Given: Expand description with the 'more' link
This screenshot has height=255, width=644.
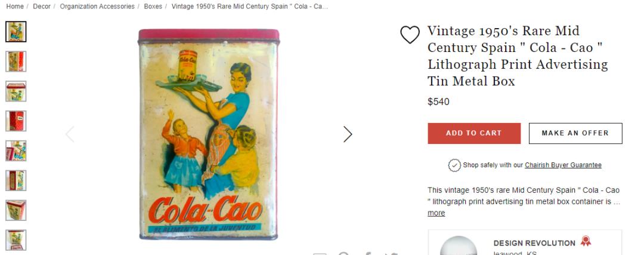Looking at the screenshot, I should tap(436, 213).
